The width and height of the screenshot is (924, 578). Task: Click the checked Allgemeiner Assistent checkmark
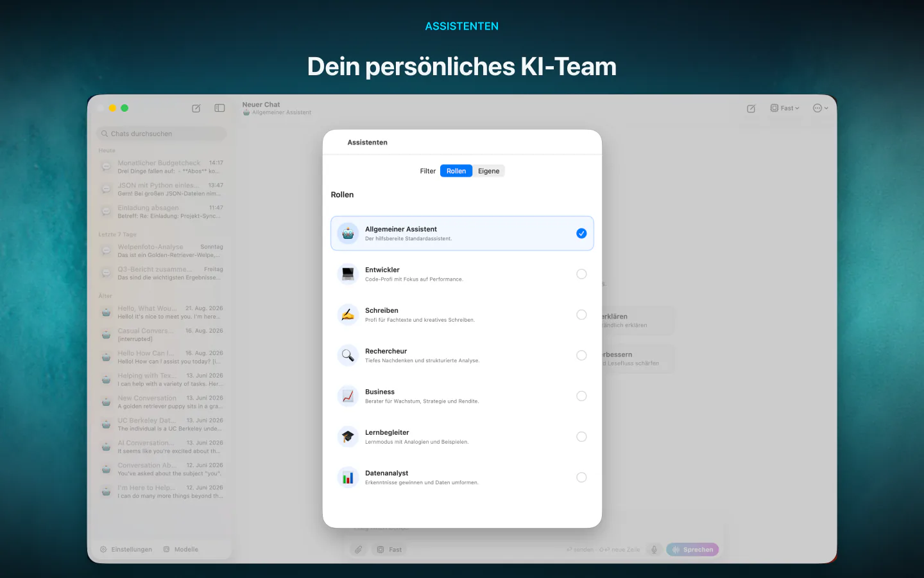pos(581,233)
